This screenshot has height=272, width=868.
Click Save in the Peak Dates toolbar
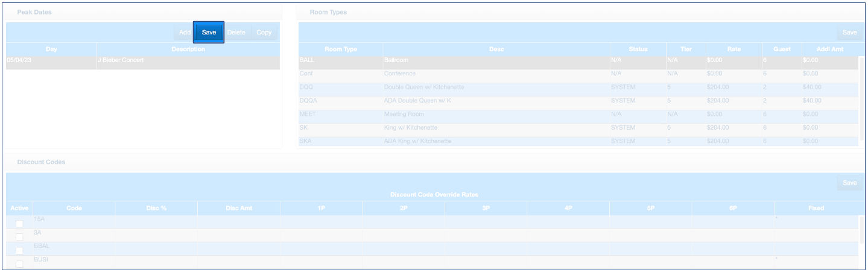tap(209, 33)
